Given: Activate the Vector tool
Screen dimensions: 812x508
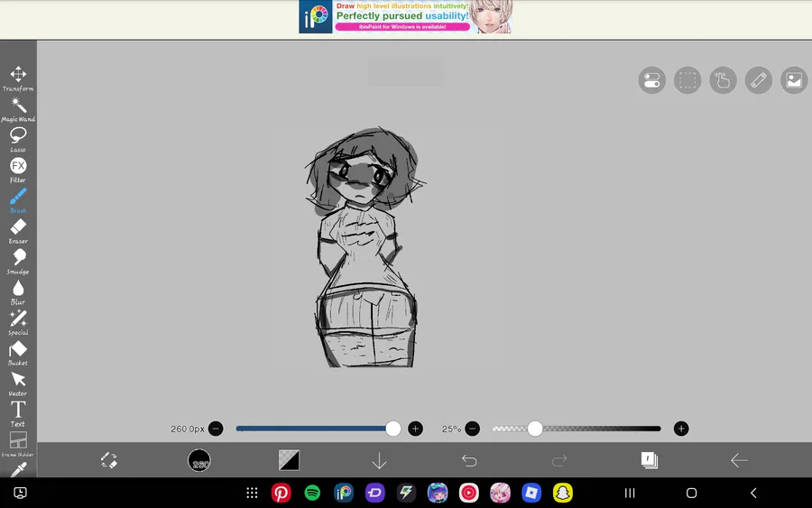Looking at the screenshot, I should click(18, 384).
